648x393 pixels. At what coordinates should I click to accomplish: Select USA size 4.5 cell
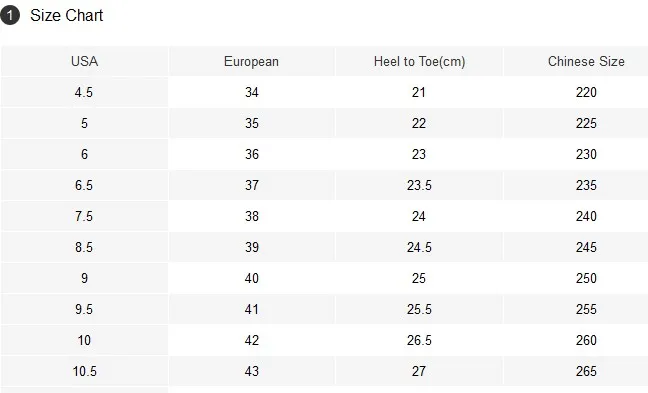click(85, 92)
